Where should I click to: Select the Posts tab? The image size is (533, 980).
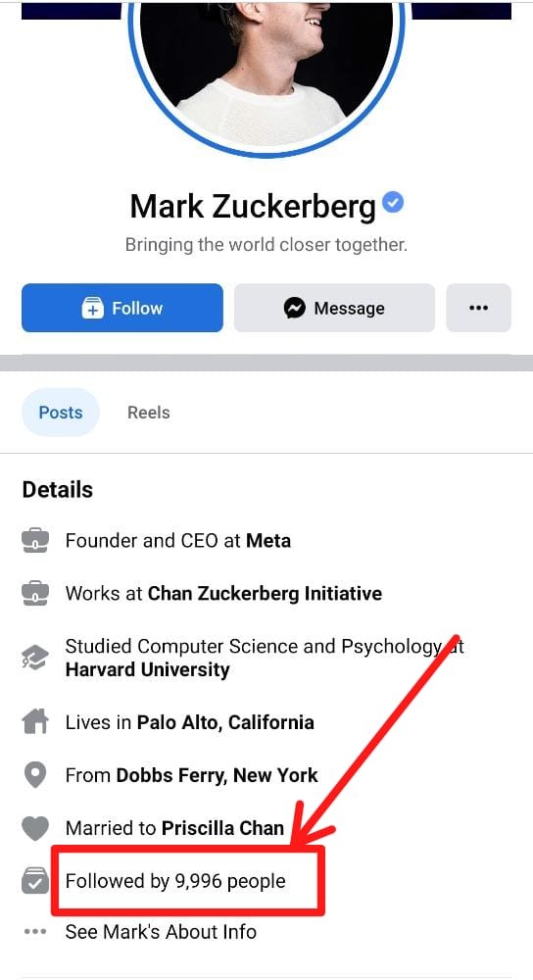click(x=61, y=413)
